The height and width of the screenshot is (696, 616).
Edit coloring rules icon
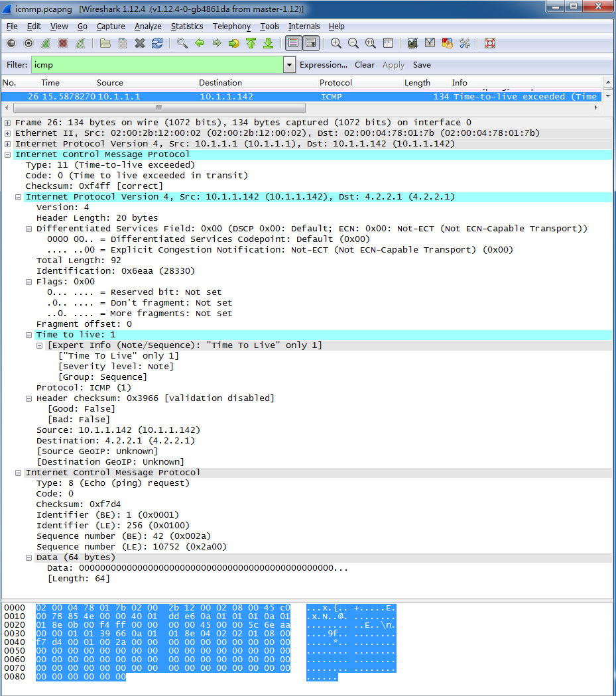point(447,43)
